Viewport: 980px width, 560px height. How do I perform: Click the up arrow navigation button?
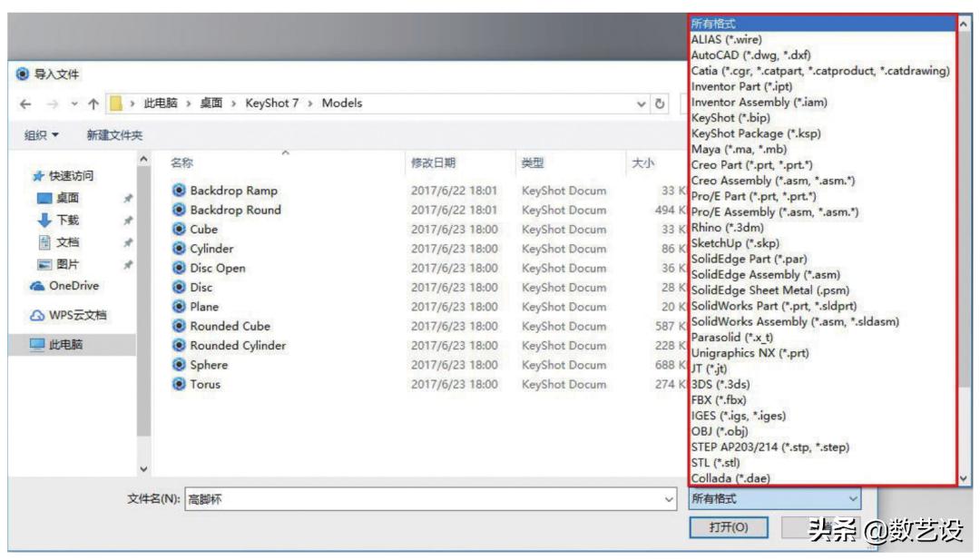pyautogui.click(x=93, y=103)
